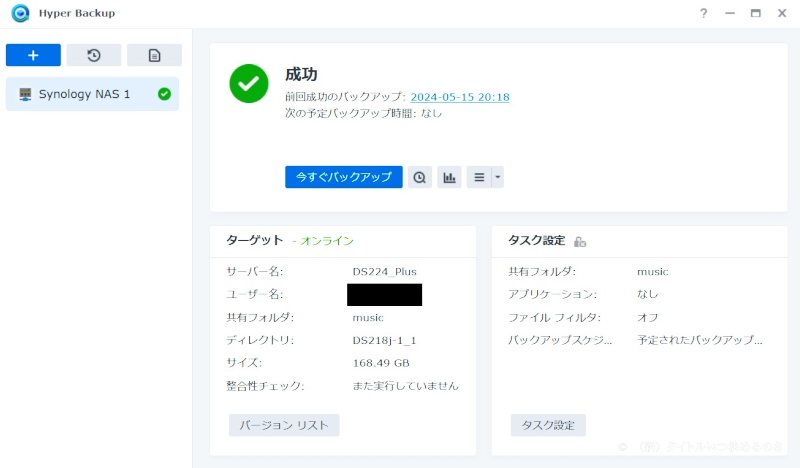
Task: Click file filter value オフ
Action: [x=647, y=317]
